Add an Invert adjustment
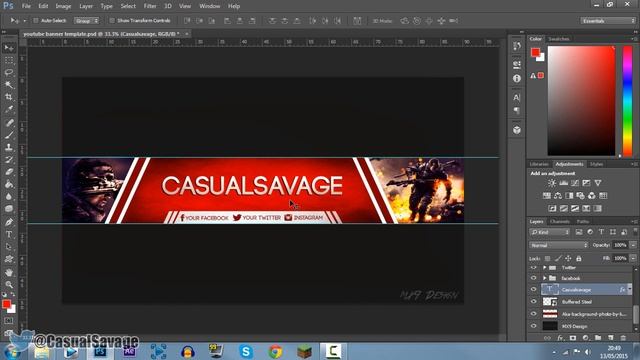Viewport: 640px width, 360px height. (552, 209)
